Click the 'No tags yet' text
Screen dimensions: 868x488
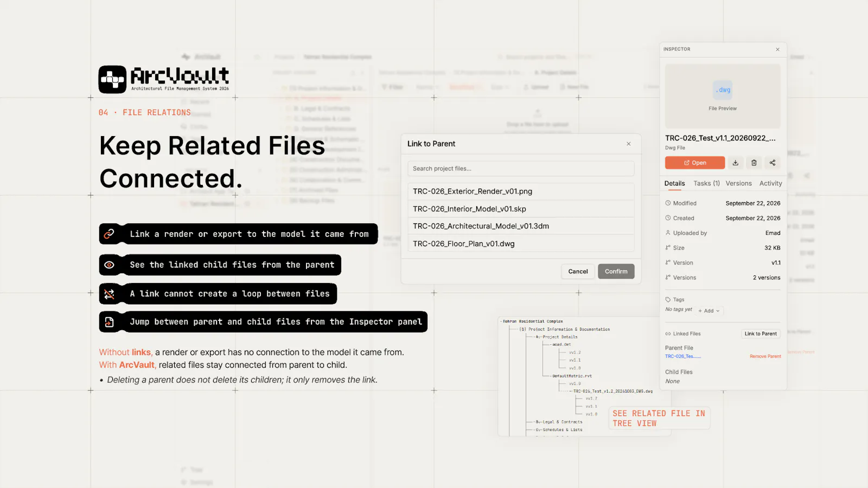click(x=679, y=310)
